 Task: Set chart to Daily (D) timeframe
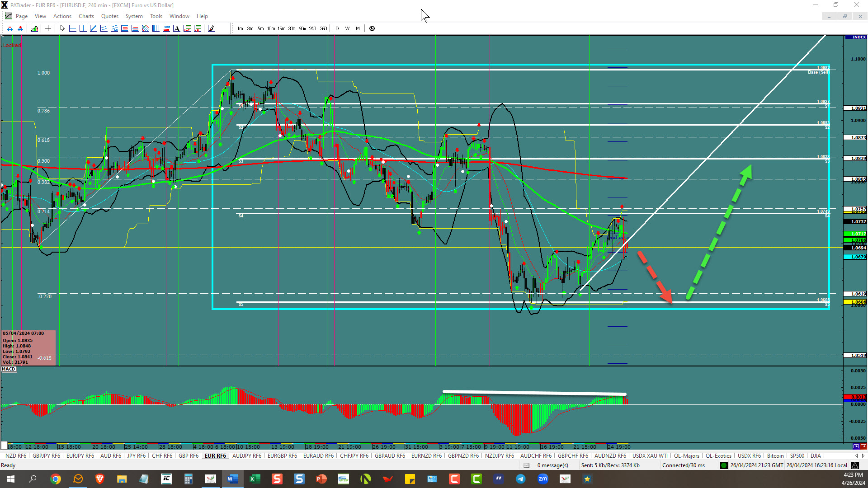pyautogui.click(x=337, y=28)
